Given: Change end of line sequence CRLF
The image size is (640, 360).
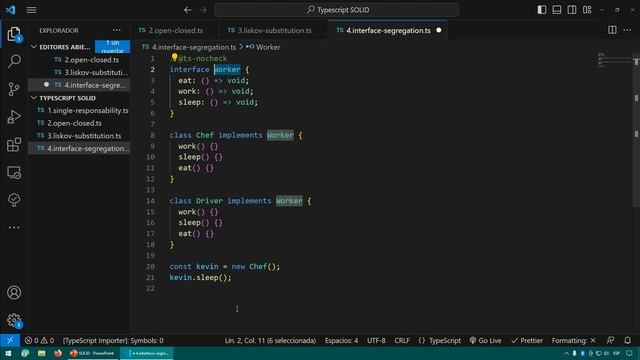Looking at the screenshot, I should [402, 340].
